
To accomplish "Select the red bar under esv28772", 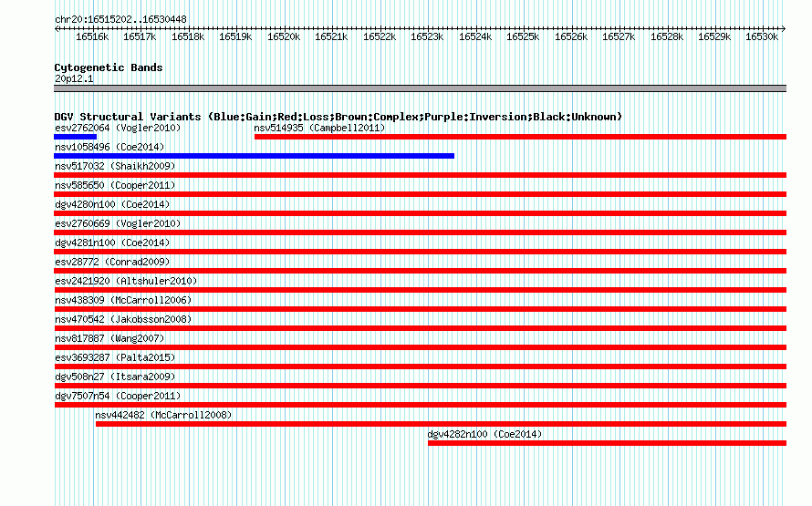I will click(420, 271).
